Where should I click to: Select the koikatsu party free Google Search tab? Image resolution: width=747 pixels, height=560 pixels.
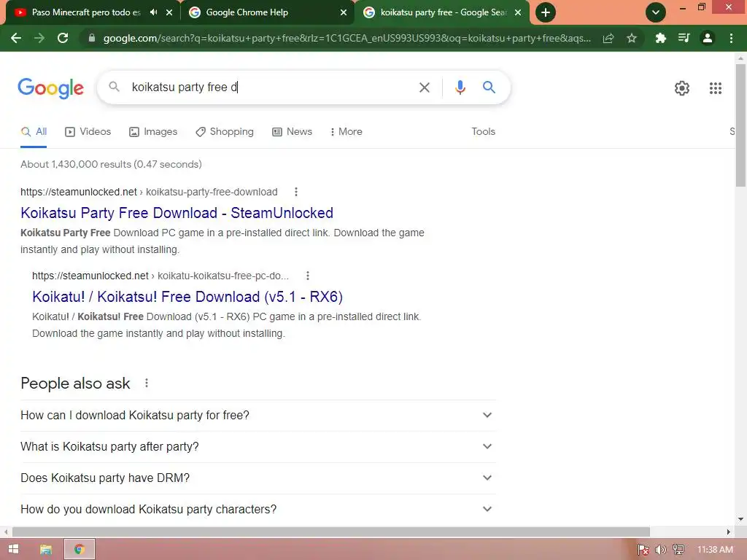coord(443,12)
